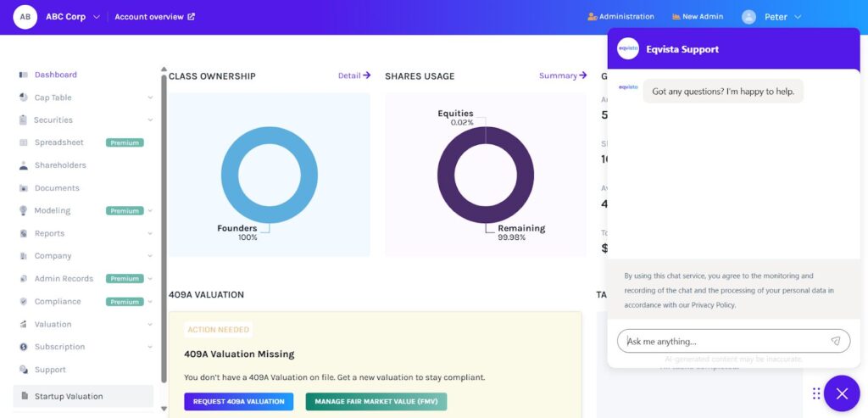Click the Dashboard icon in sidebar
The height and width of the screenshot is (418, 868).
[x=23, y=75]
